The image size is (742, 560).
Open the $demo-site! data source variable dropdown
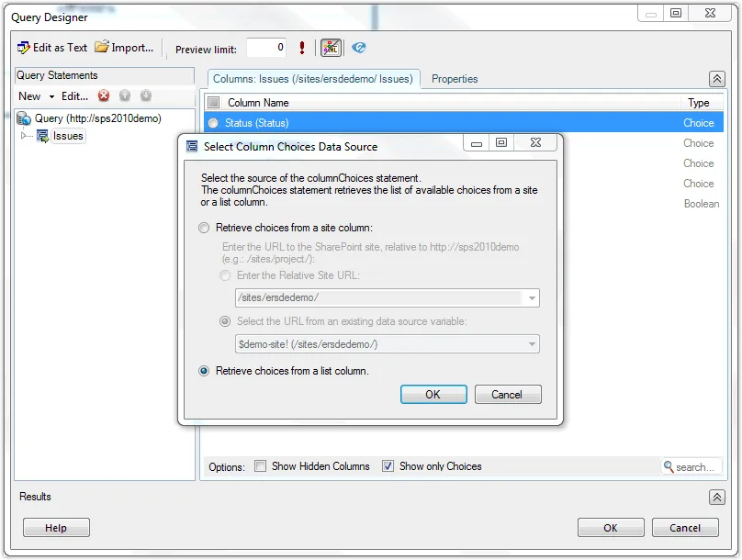(531, 344)
